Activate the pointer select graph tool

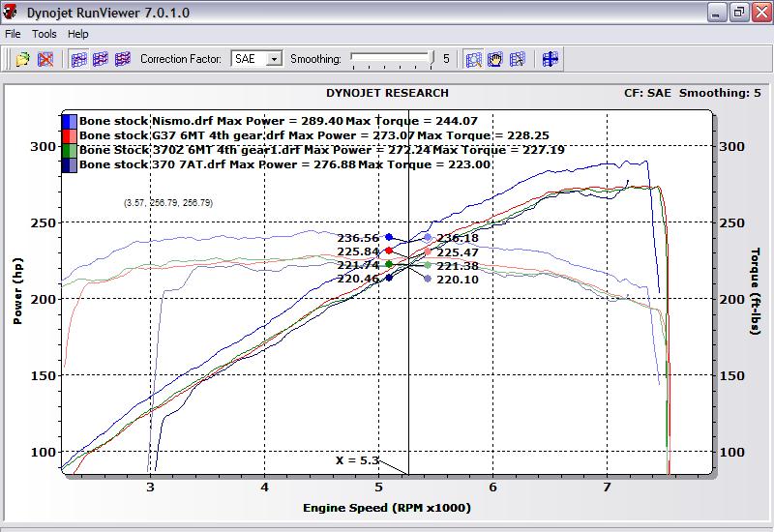coord(518,59)
